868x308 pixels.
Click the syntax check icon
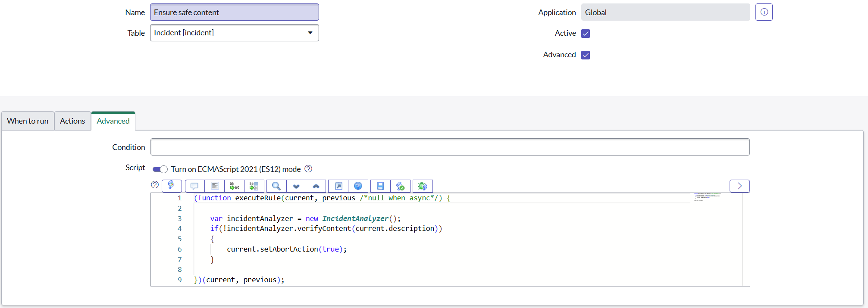[x=400, y=186]
